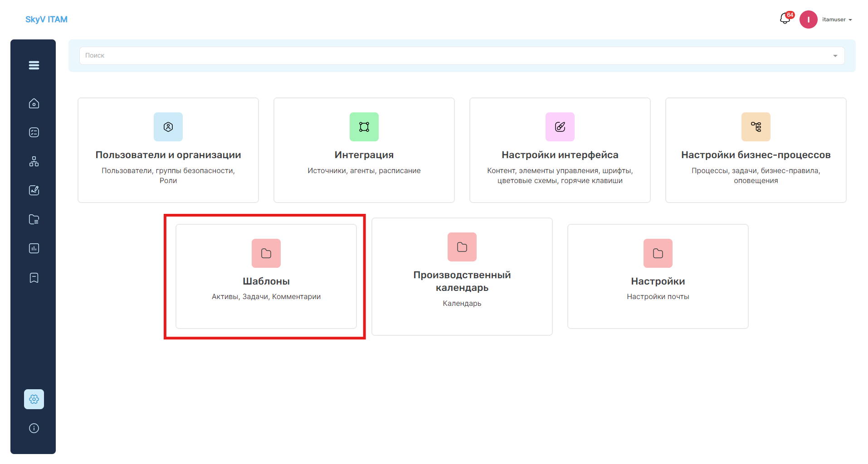The height and width of the screenshot is (464, 868).
Task: Open Настройки бизнес-процессов heading
Action: click(x=756, y=155)
